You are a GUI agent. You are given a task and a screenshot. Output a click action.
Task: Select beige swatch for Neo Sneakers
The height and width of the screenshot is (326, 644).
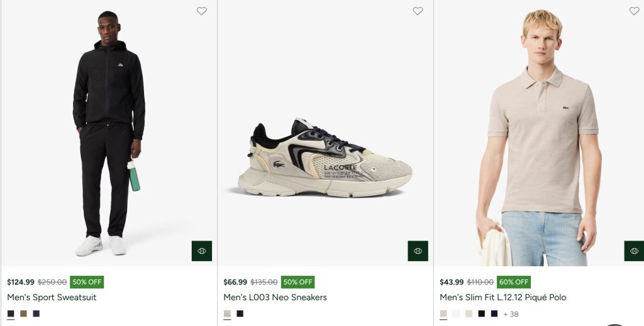227,313
